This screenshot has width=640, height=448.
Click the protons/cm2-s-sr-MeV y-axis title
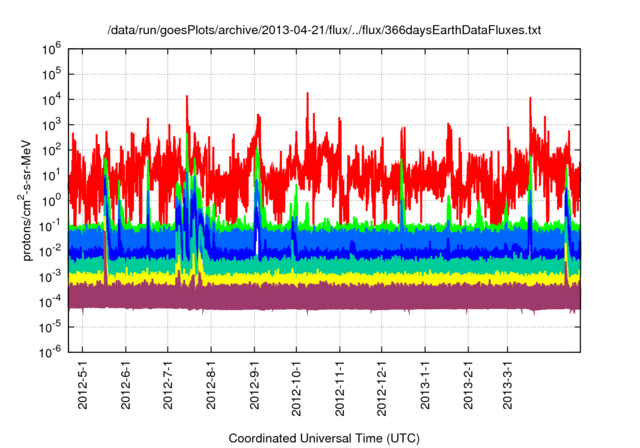tap(25, 200)
